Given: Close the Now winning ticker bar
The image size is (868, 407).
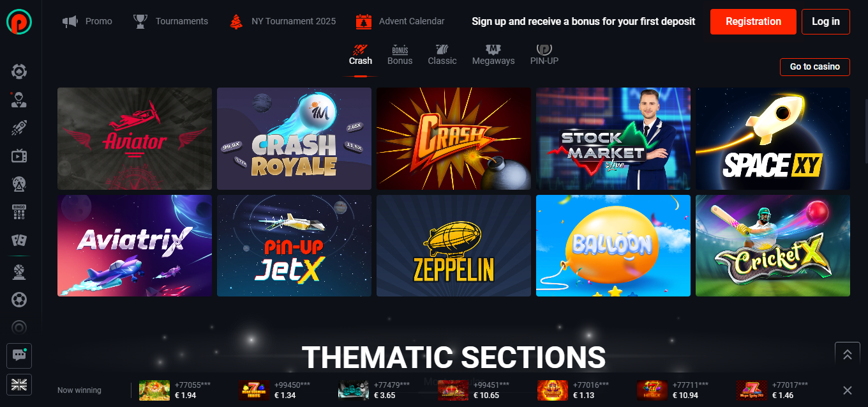Looking at the screenshot, I should tap(848, 390).
